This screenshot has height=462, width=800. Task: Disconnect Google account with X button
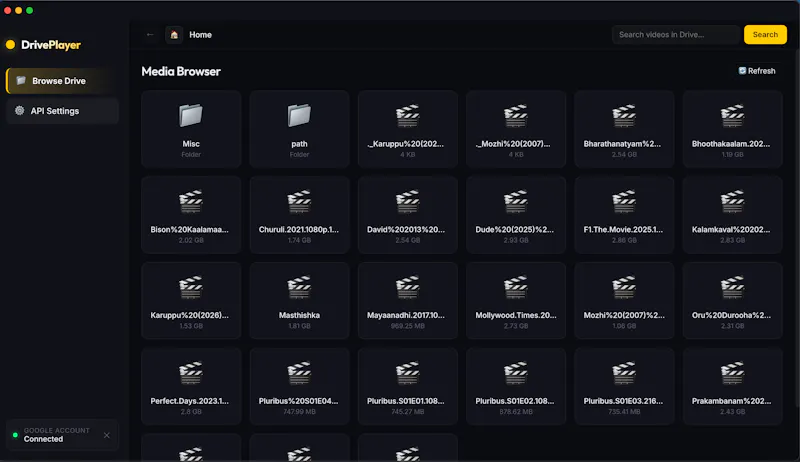click(107, 435)
